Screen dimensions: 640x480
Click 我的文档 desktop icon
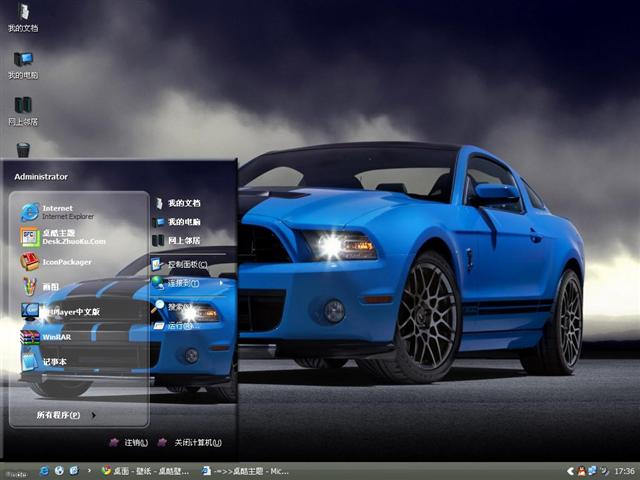[x=23, y=18]
